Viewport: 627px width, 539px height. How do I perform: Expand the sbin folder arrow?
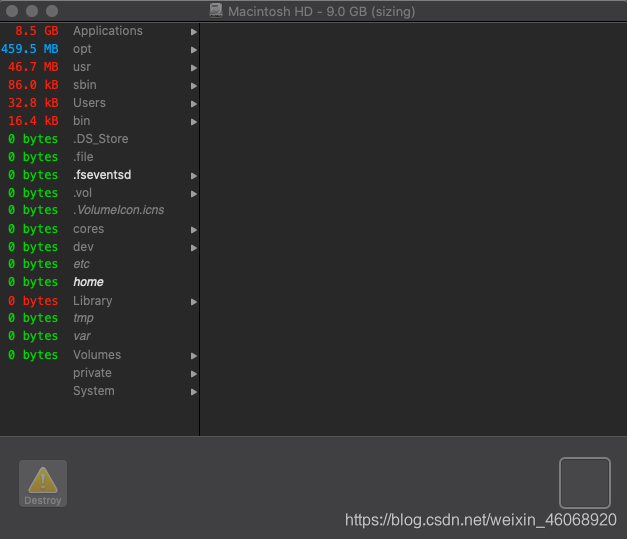194,86
